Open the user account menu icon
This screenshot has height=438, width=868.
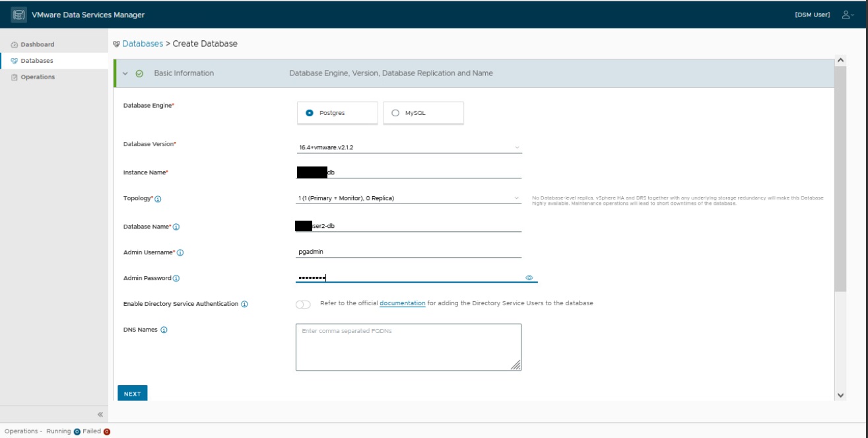point(848,15)
